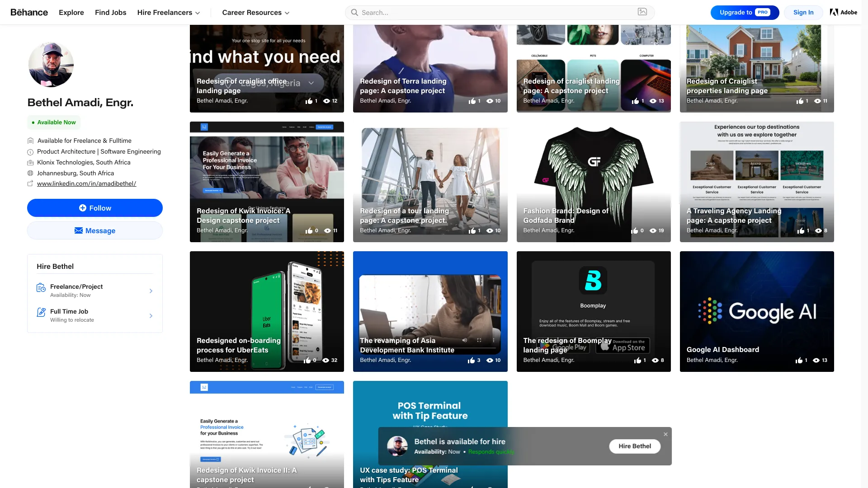Click the Available Now status badge

point(54,122)
